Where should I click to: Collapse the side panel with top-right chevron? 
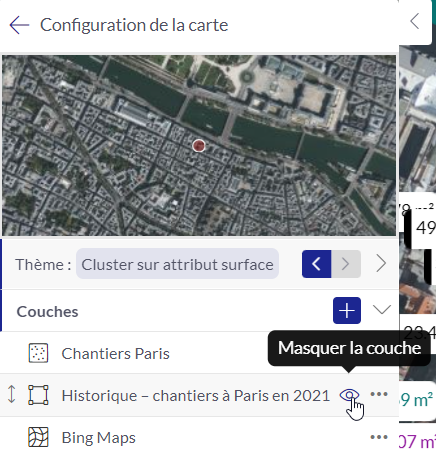(415, 21)
